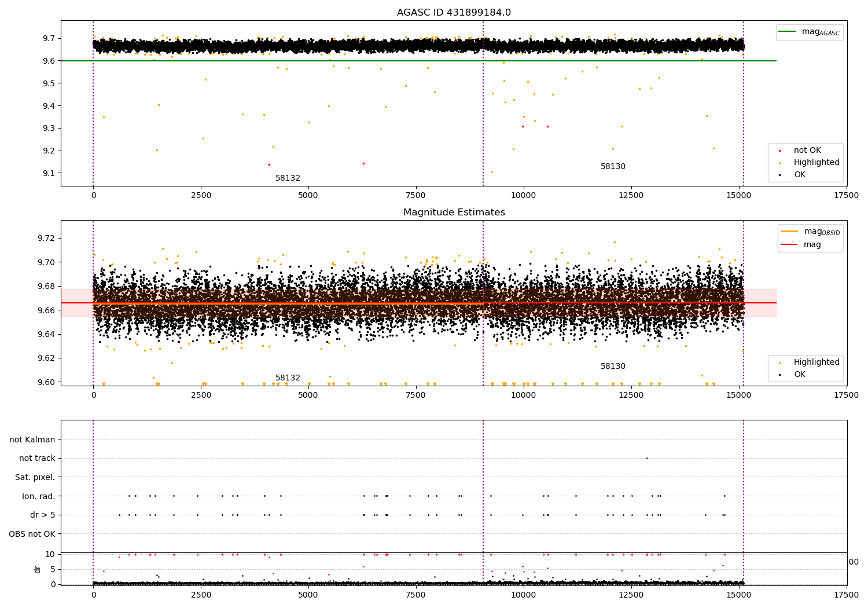Viewport: 868px width, 608px height.
Task: Click the "not track" axis label
Action: click(37, 458)
